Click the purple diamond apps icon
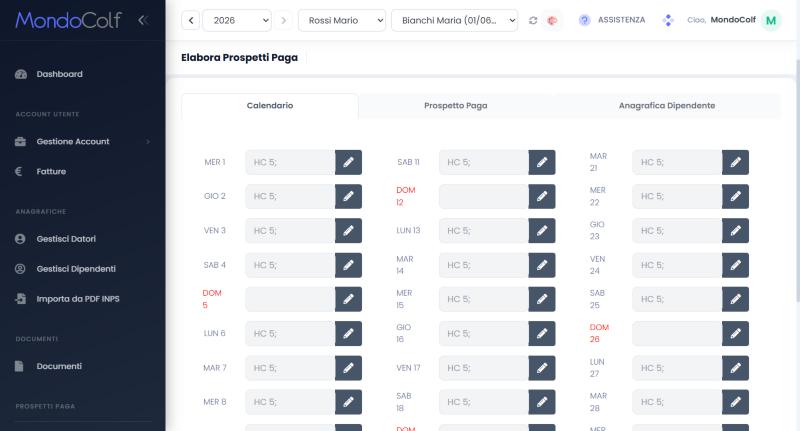Screen dimensions: 800x431 tap(668, 20)
